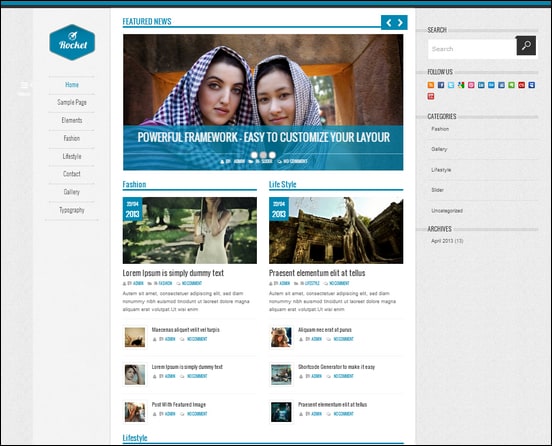Open Fashion in the left sidebar menu
Screen dimensions: 552x446
click(x=72, y=138)
